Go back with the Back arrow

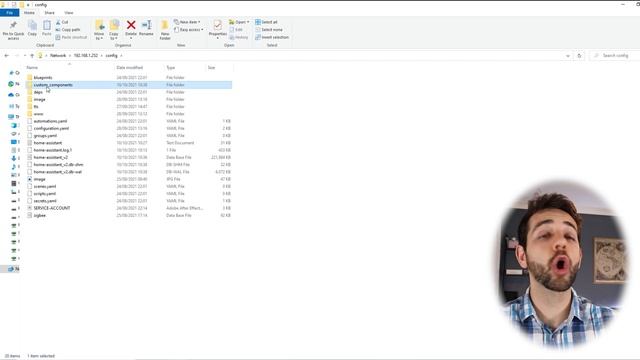[7, 56]
